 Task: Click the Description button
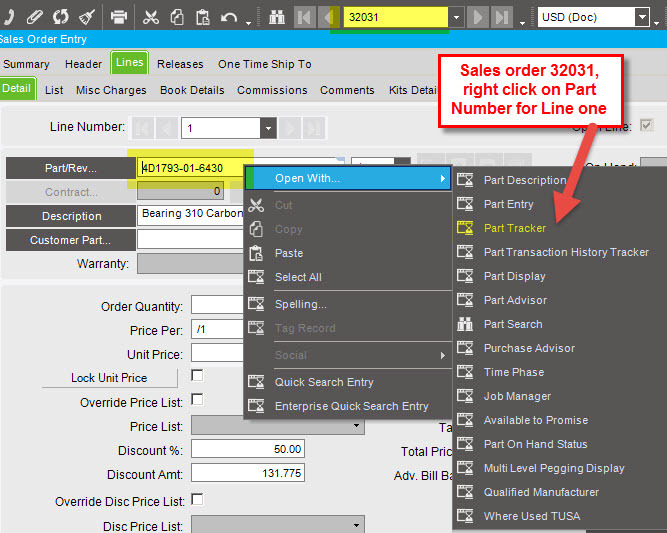tap(71, 216)
